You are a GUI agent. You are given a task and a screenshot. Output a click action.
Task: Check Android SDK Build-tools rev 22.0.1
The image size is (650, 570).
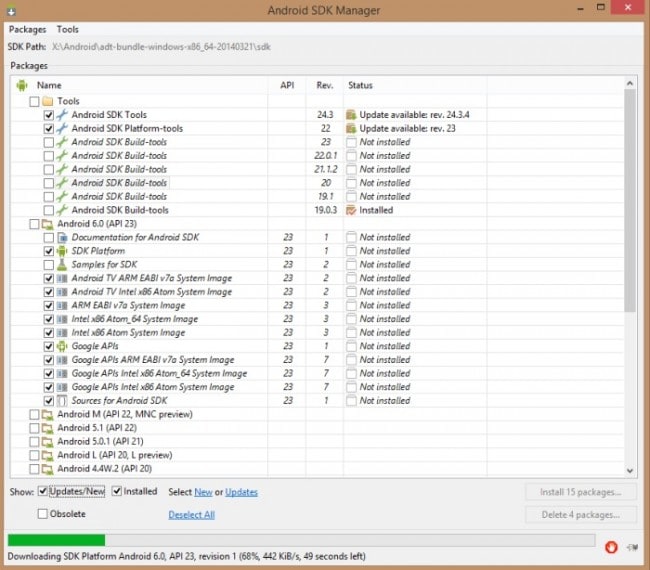[49, 156]
